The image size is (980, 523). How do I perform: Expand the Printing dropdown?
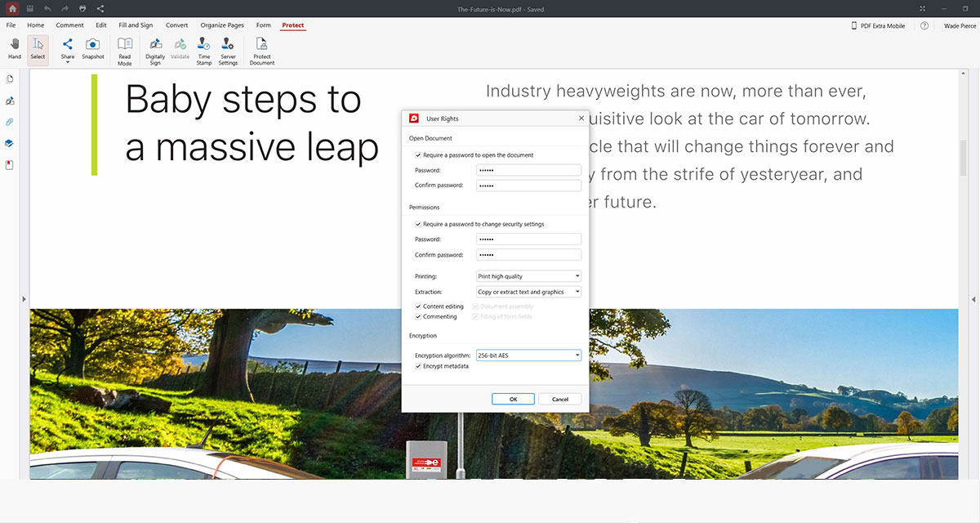coord(528,276)
